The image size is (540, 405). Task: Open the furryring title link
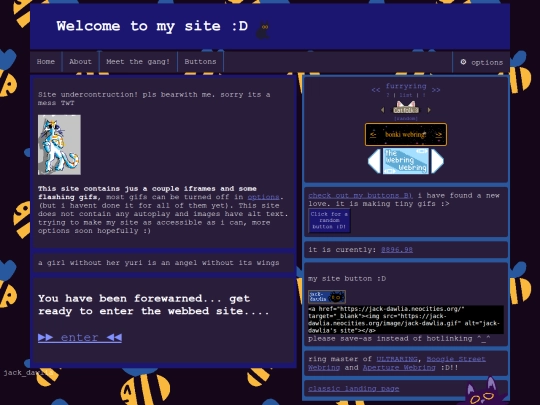click(x=406, y=86)
